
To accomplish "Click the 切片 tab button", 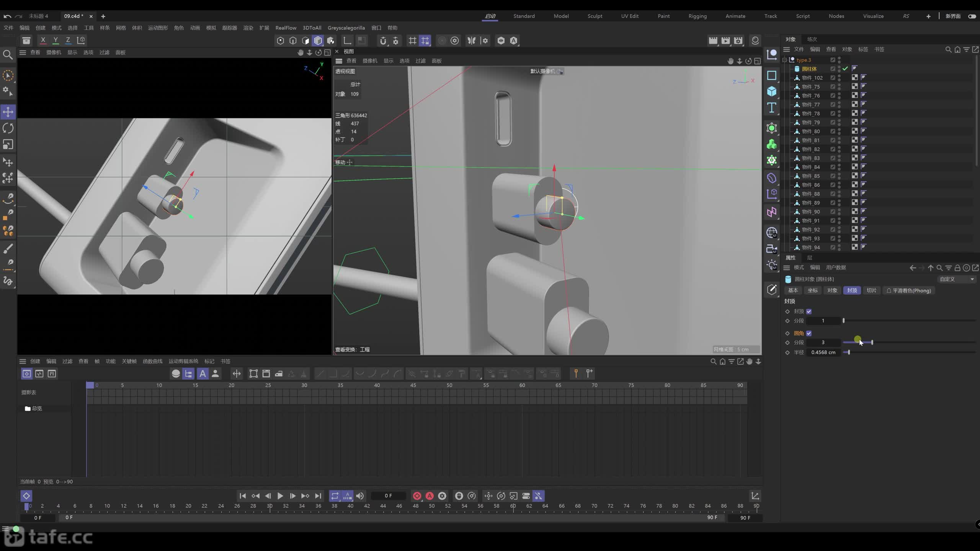I will click(871, 290).
